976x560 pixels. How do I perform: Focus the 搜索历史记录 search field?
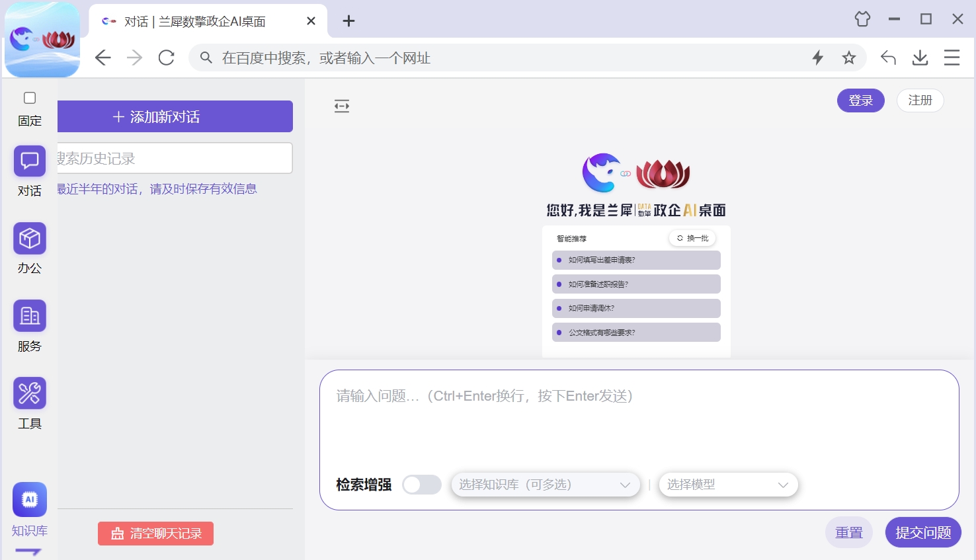(x=175, y=158)
